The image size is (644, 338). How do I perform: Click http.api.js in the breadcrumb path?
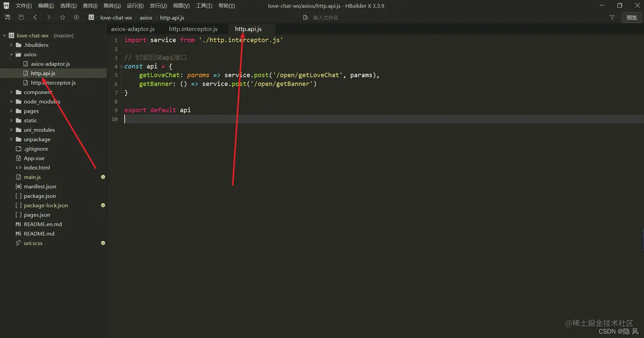pos(172,17)
